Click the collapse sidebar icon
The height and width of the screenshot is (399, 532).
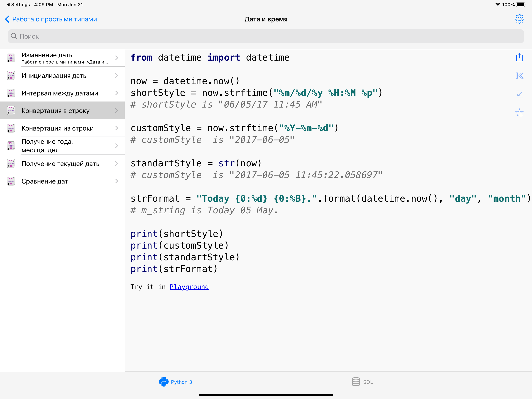pyautogui.click(x=519, y=76)
